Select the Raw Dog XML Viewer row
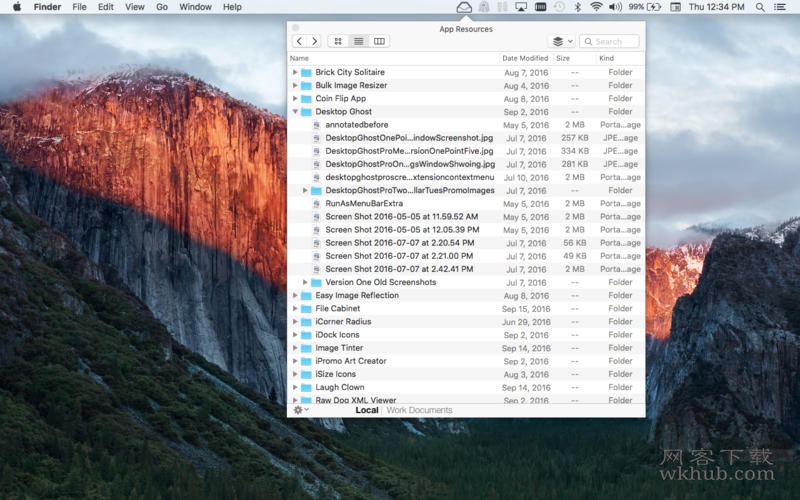 466,400
